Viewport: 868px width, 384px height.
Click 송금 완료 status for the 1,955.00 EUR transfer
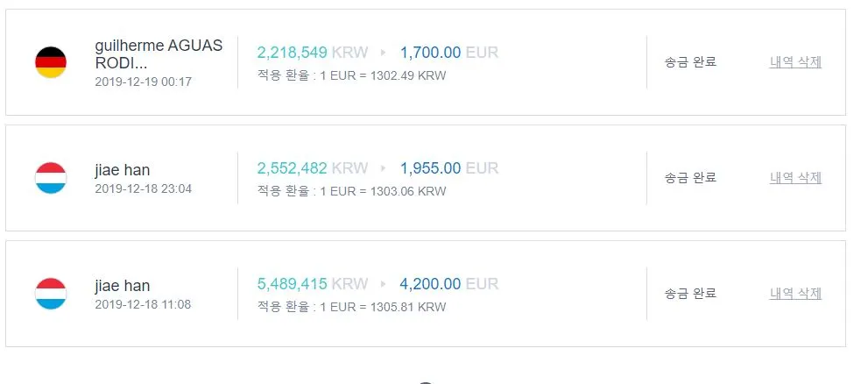pyautogui.click(x=690, y=178)
